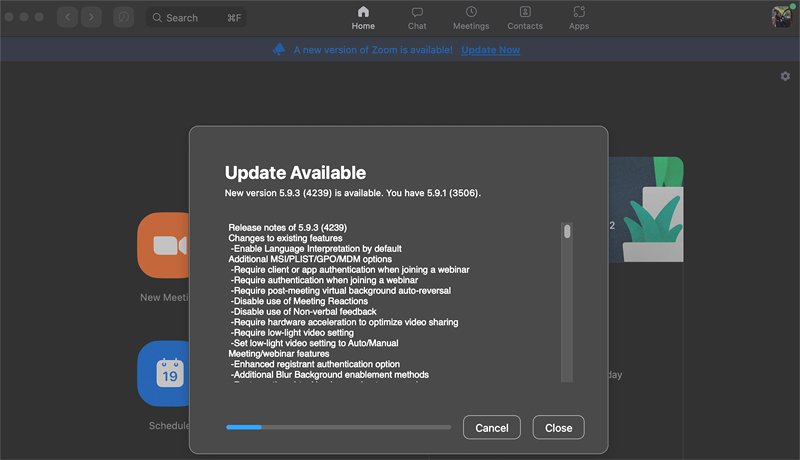Click the forward navigation arrow

click(x=91, y=17)
